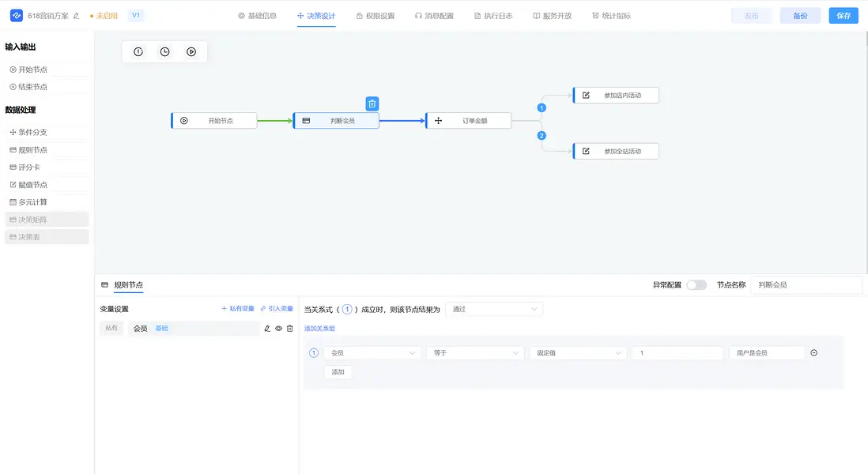Toggle the 异常配置 switch
The image size is (868, 474).
point(696,285)
